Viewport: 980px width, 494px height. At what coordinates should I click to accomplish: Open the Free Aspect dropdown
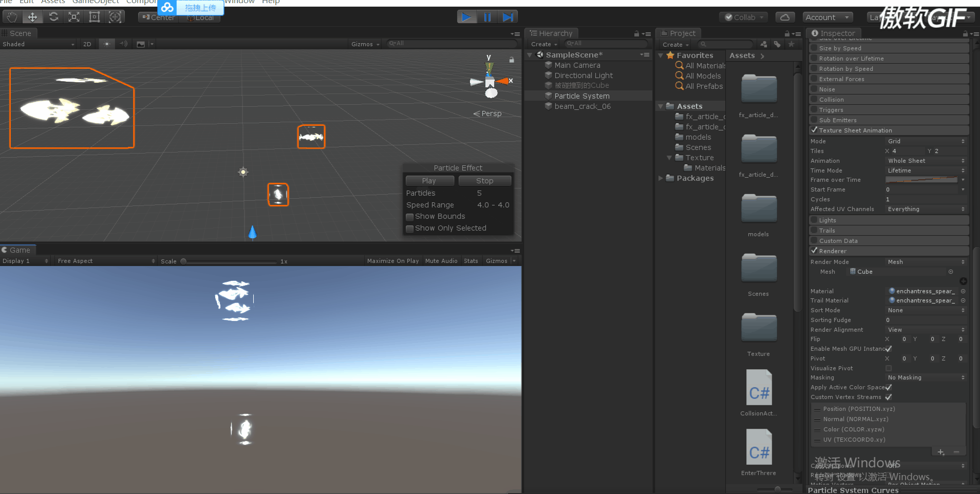click(x=106, y=261)
